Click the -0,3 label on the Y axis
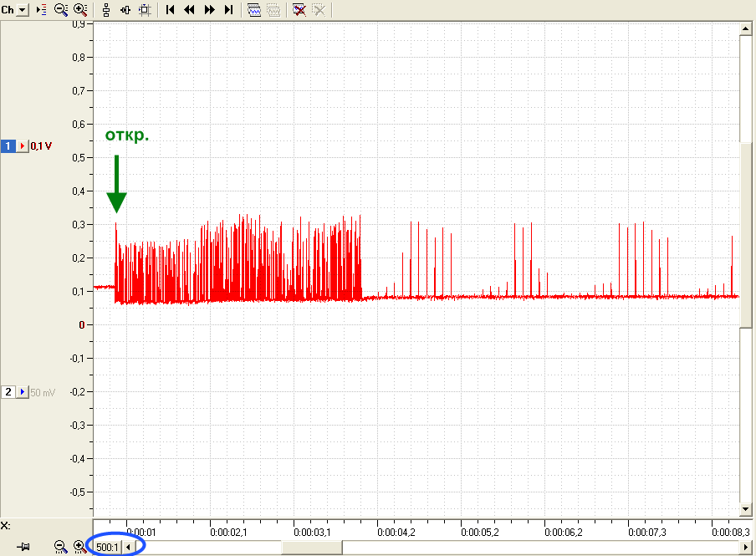 coord(77,426)
